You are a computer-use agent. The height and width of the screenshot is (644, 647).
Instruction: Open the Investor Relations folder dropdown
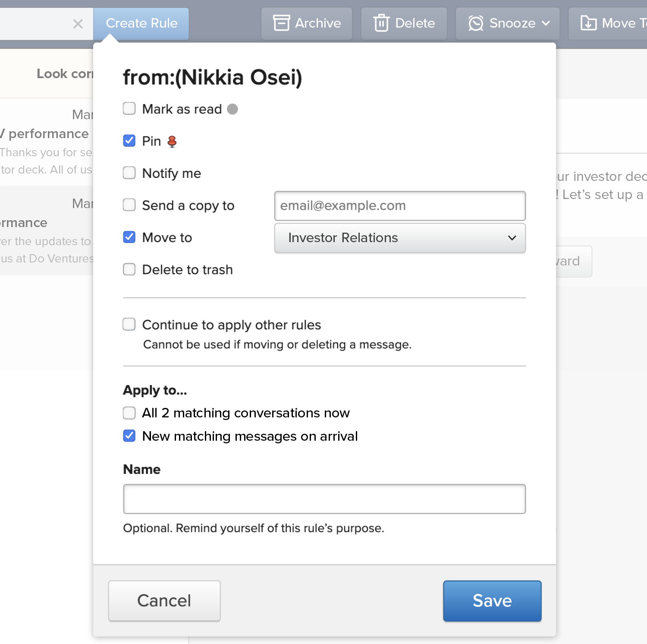point(399,238)
